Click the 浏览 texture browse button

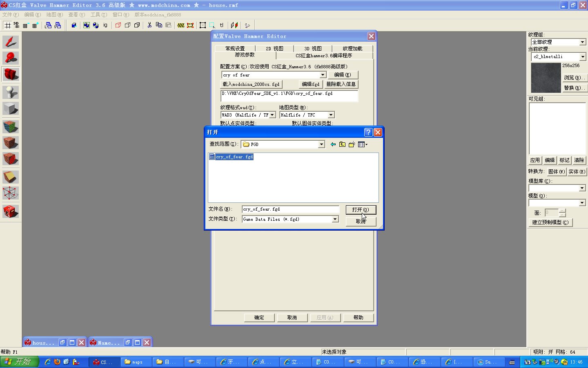tap(575, 78)
